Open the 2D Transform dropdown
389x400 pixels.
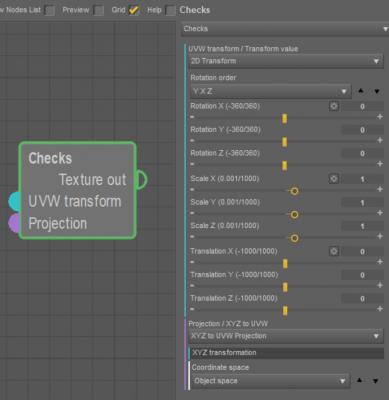(286, 61)
